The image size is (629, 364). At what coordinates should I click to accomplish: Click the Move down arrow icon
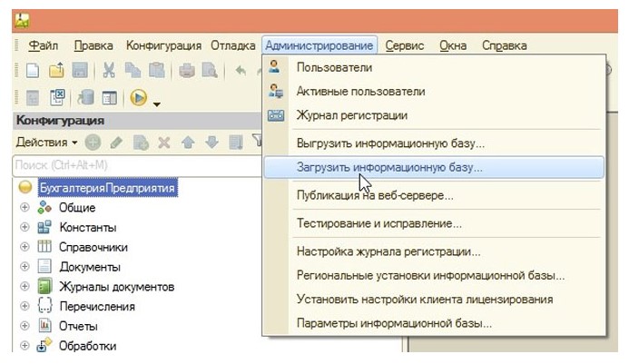point(211,143)
